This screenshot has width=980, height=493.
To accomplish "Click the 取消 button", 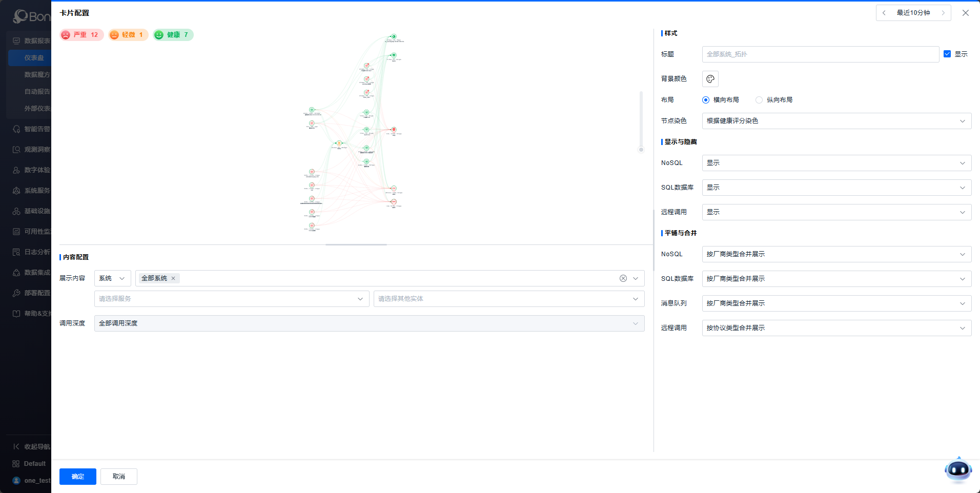I will tap(119, 477).
